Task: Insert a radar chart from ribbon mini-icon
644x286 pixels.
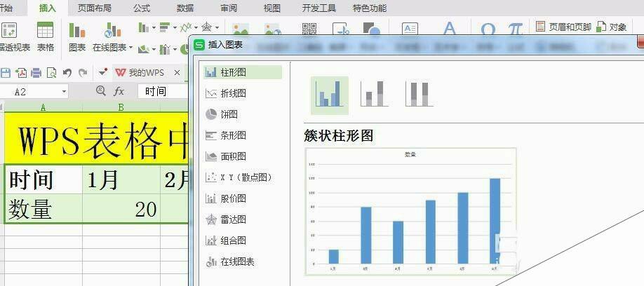Action: [206, 27]
